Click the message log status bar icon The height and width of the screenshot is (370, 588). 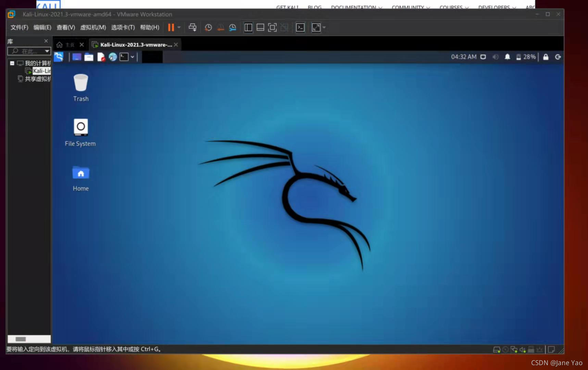[551, 349]
